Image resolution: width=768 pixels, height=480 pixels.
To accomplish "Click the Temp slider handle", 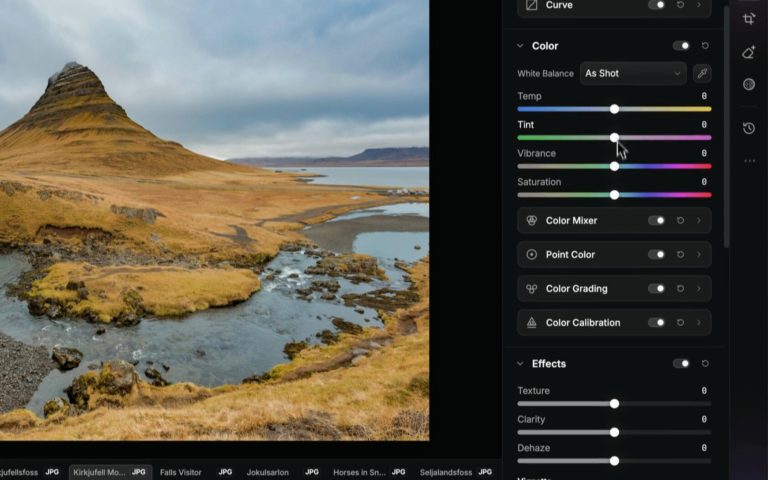I will pos(614,109).
